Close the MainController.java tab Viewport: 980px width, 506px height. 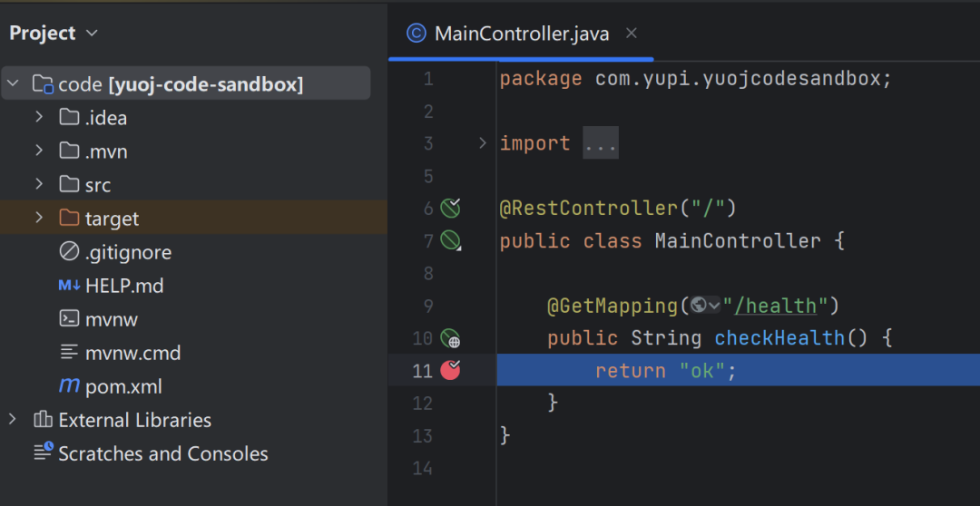(x=632, y=34)
